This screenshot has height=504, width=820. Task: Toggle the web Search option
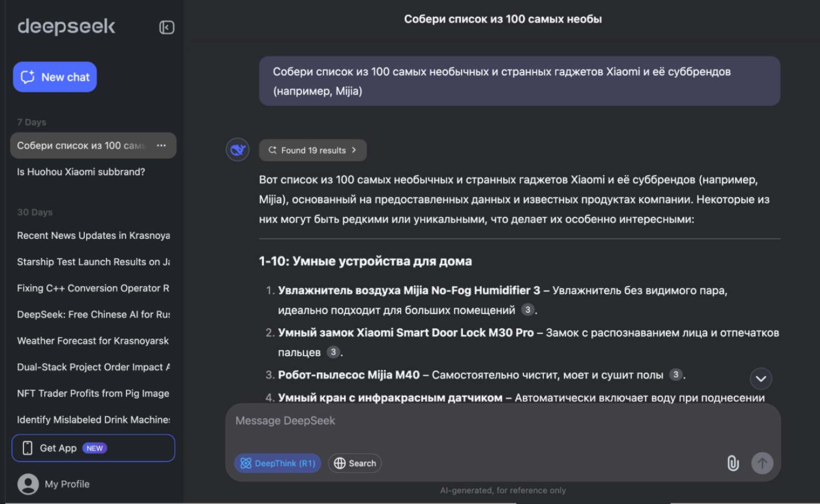click(355, 463)
